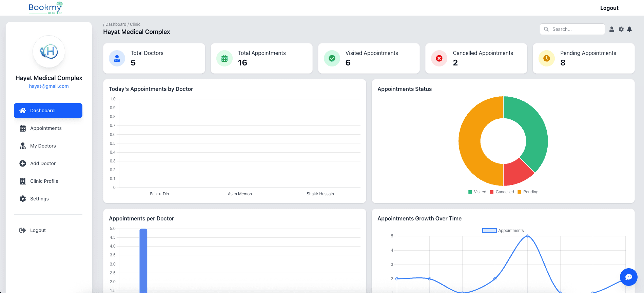644x293 pixels.
Task: Toggle the Pending legend swatch
Action: (519, 192)
